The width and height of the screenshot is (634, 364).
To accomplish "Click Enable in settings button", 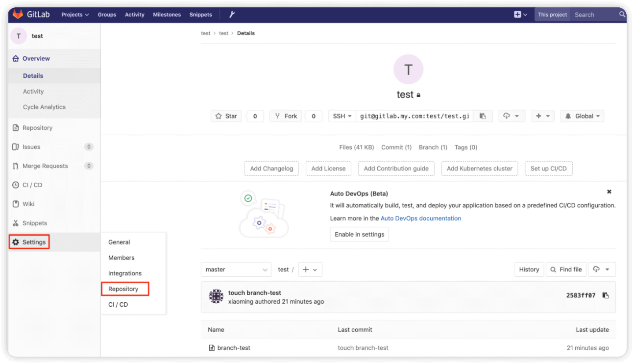I will 360,234.
